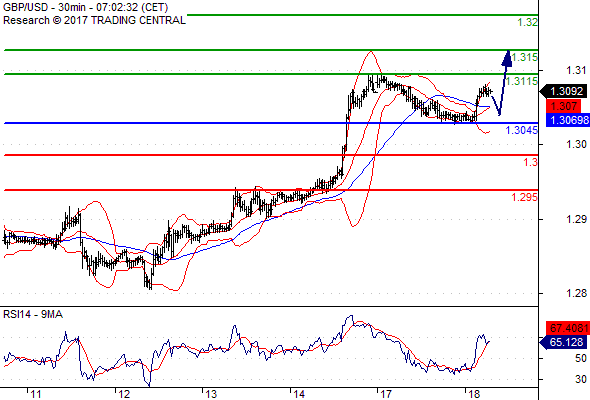Click the 1.31 price axis value
590x400 pixels.
coord(576,70)
